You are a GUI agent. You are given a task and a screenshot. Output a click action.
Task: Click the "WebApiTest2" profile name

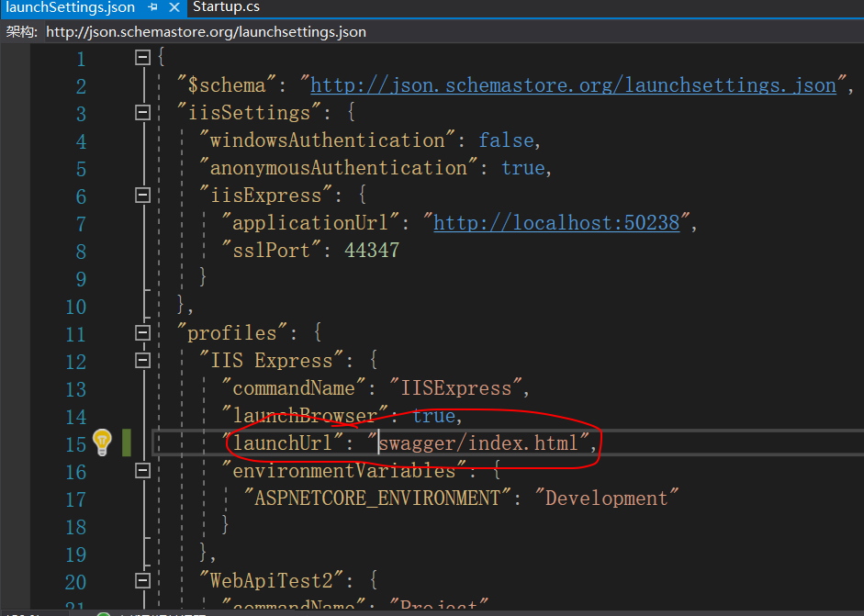pos(271,581)
